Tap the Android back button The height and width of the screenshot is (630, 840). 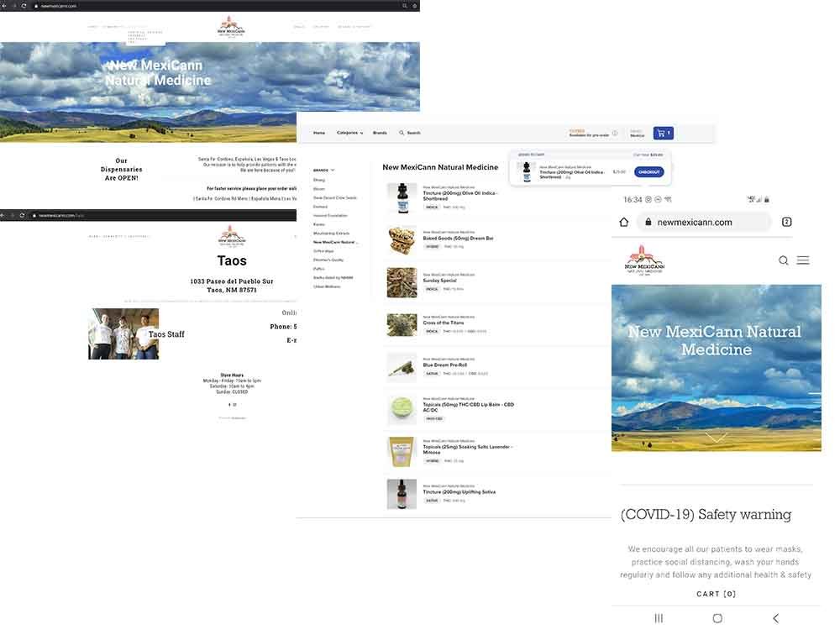(775, 618)
